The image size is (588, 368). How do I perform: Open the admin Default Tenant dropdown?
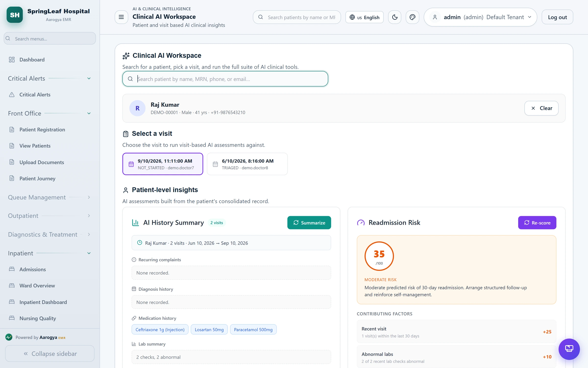pos(480,17)
